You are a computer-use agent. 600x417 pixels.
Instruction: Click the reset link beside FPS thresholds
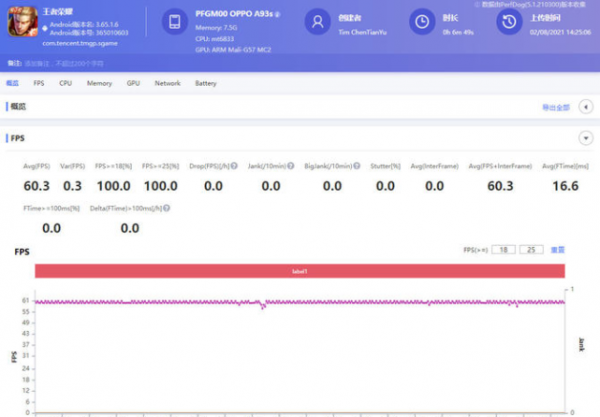[x=558, y=250]
